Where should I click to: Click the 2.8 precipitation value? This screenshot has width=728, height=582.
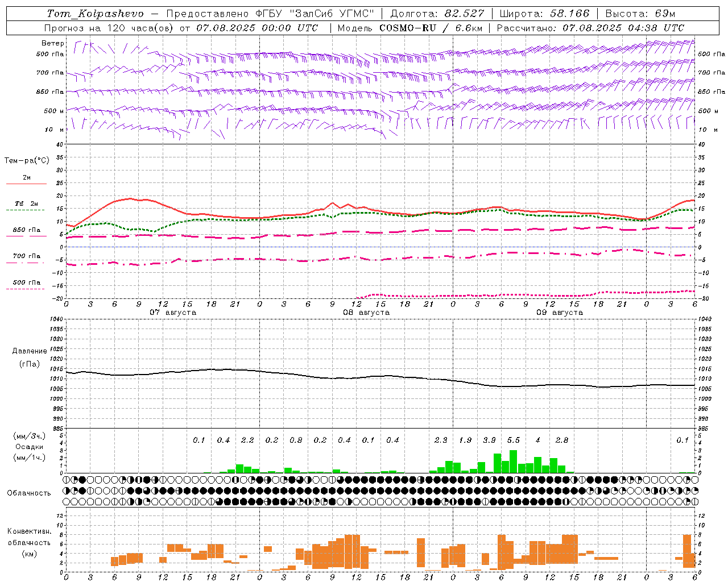[x=562, y=440]
